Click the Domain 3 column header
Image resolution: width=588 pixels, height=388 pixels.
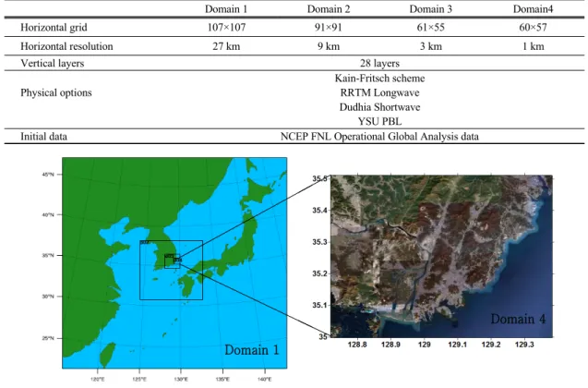[430, 9]
